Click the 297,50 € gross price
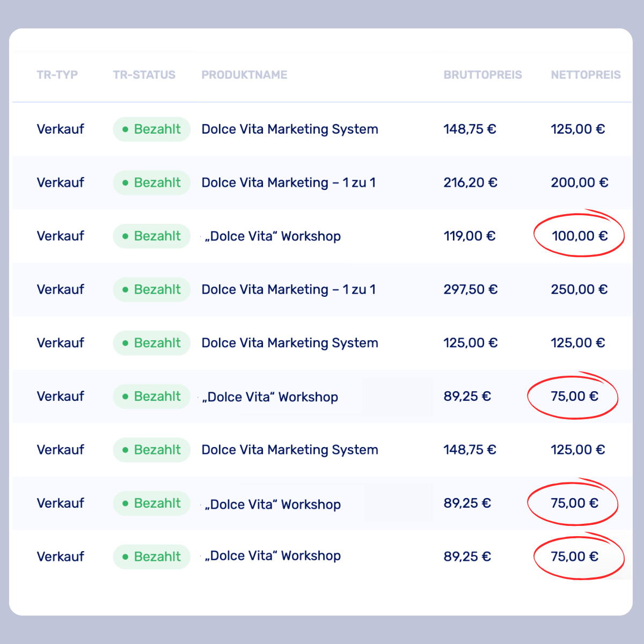Viewport: 644px width, 644px height. [470, 290]
